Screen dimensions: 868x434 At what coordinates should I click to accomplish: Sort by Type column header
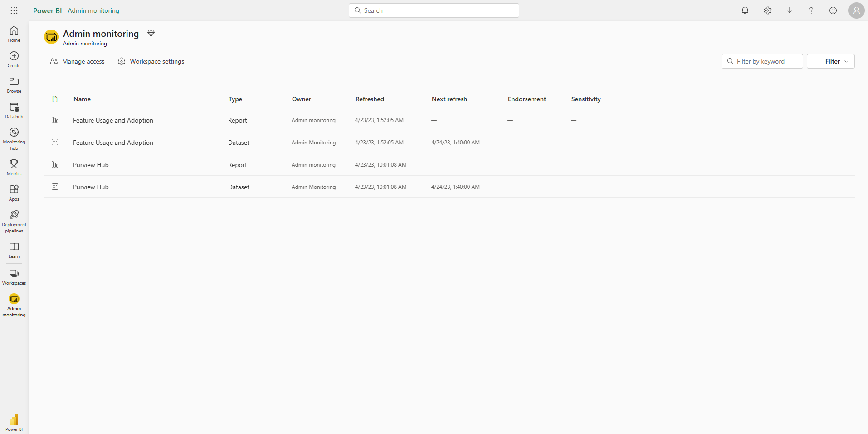(235, 99)
